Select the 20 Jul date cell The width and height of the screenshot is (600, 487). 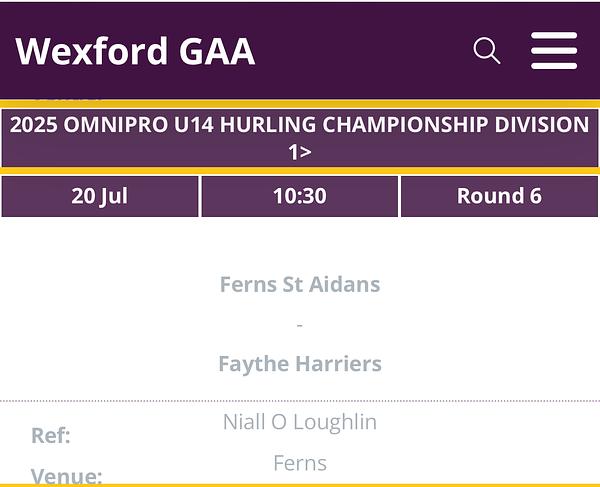click(100, 196)
